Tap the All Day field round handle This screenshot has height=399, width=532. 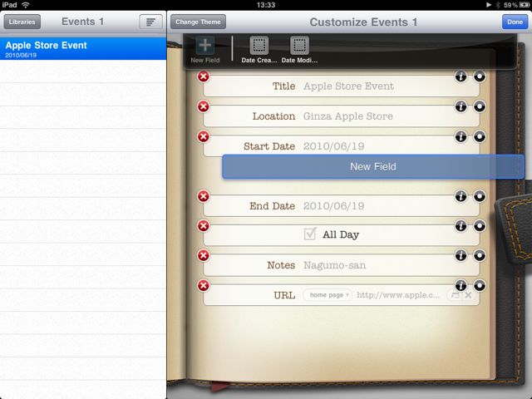coord(480,226)
